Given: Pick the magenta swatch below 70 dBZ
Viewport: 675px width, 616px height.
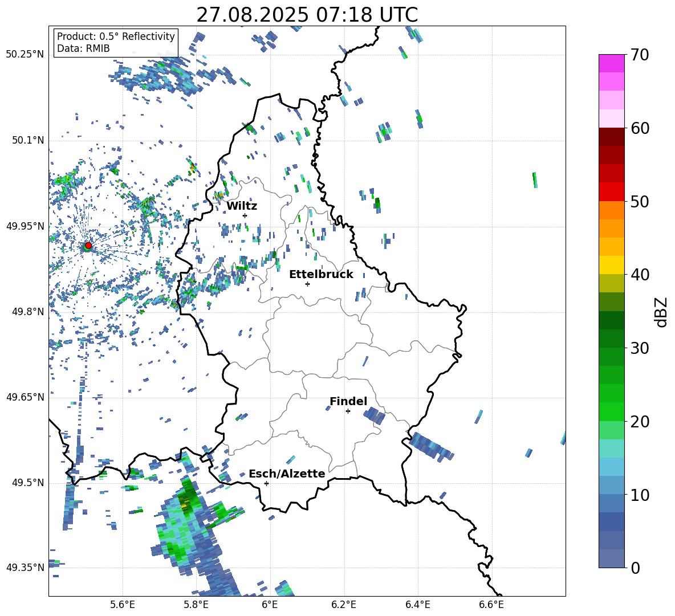Looking at the screenshot, I should 611,63.
